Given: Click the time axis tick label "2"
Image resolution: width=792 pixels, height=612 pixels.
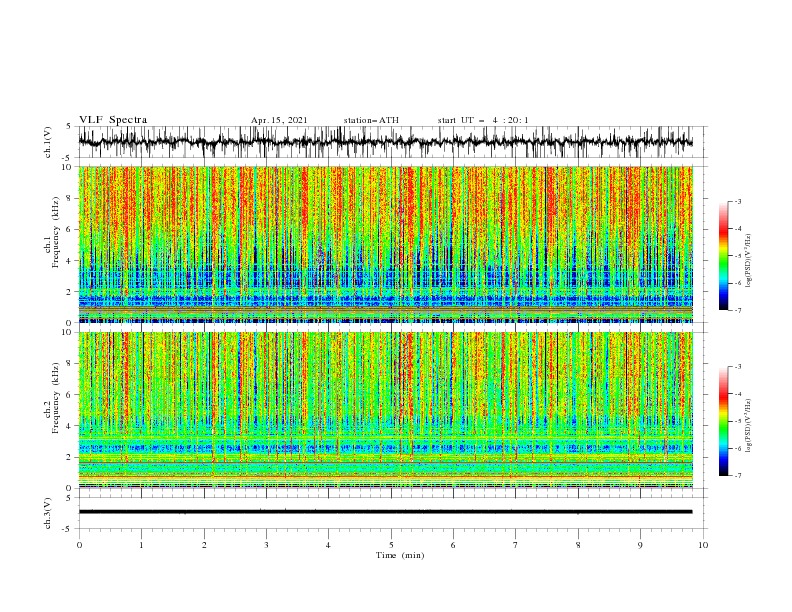Looking at the screenshot, I should point(204,545).
